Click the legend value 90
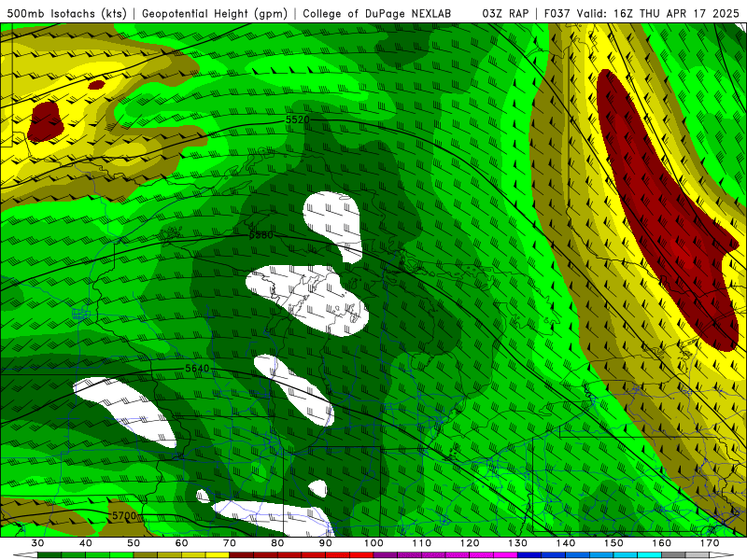Image resolution: width=747 pixels, height=560 pixels. [x=325, y=543]
